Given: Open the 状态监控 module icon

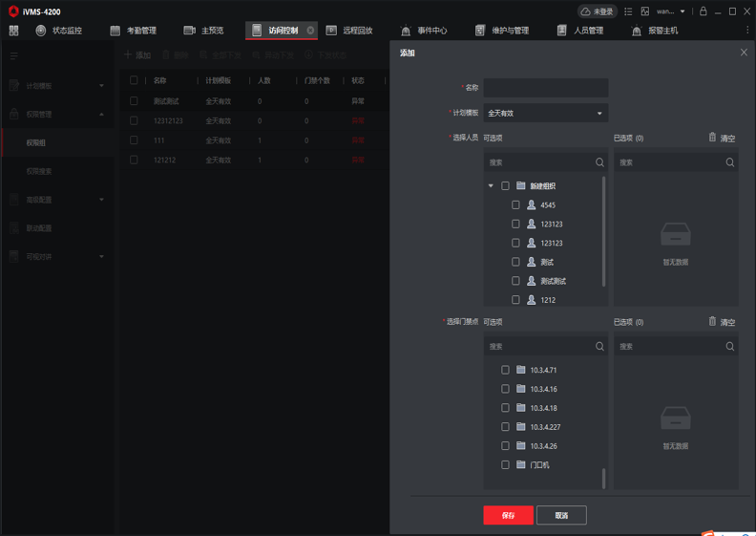Looking at the screenshot, I should pos(41,31).
